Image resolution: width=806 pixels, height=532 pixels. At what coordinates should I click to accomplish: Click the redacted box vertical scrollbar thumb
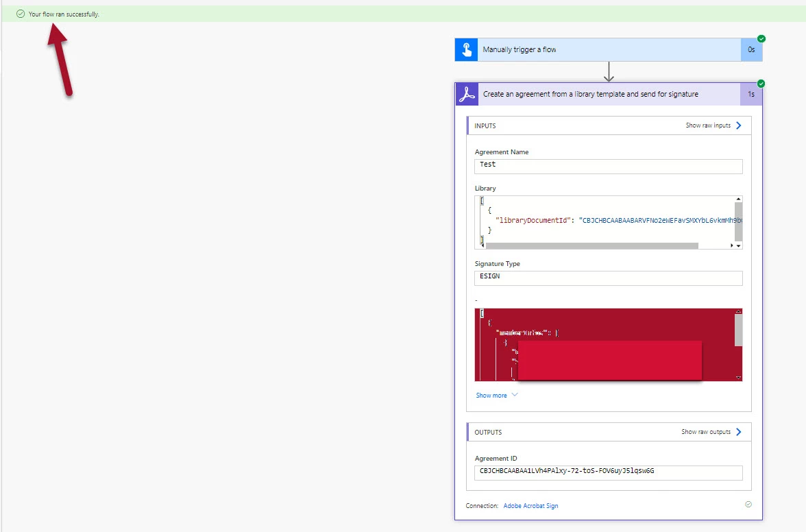tap(738, 330)
